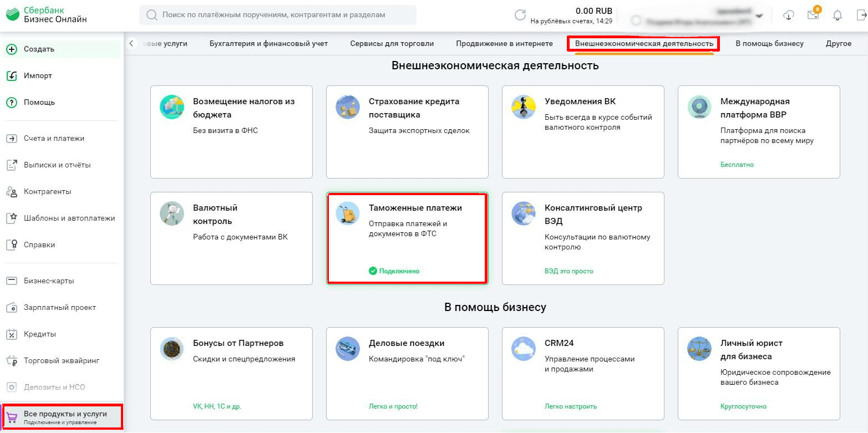Click the Внешнеэкономическая деятельность section heading
This screenshot has height=433, width=868.
coord(495,65)
